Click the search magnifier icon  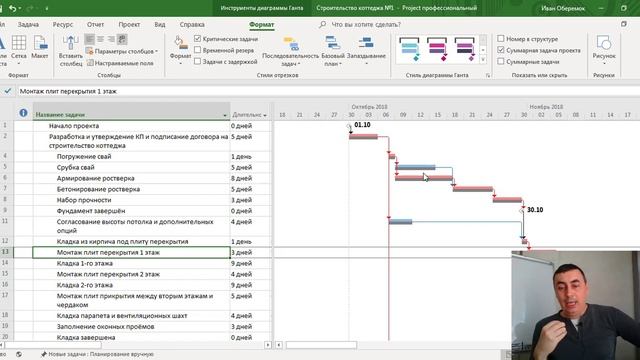click(x=322, y=24)
